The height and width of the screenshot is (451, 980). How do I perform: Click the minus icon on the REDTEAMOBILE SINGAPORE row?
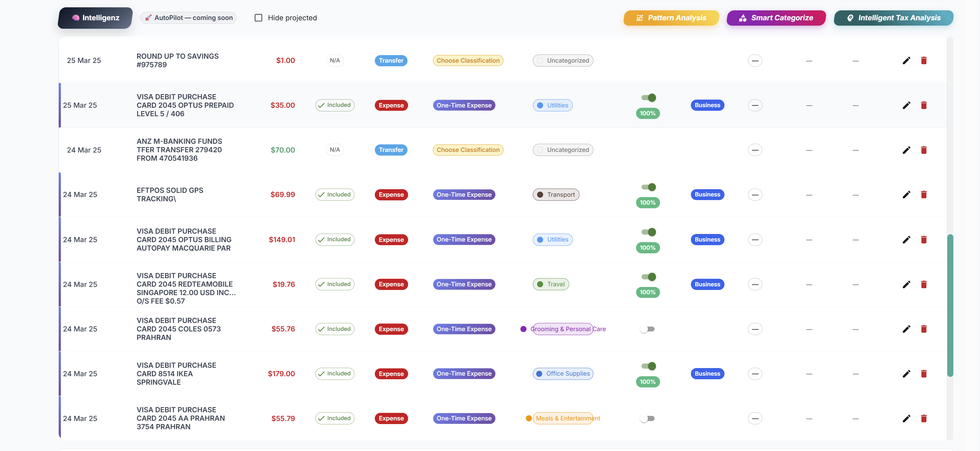(x=755, y=284)
